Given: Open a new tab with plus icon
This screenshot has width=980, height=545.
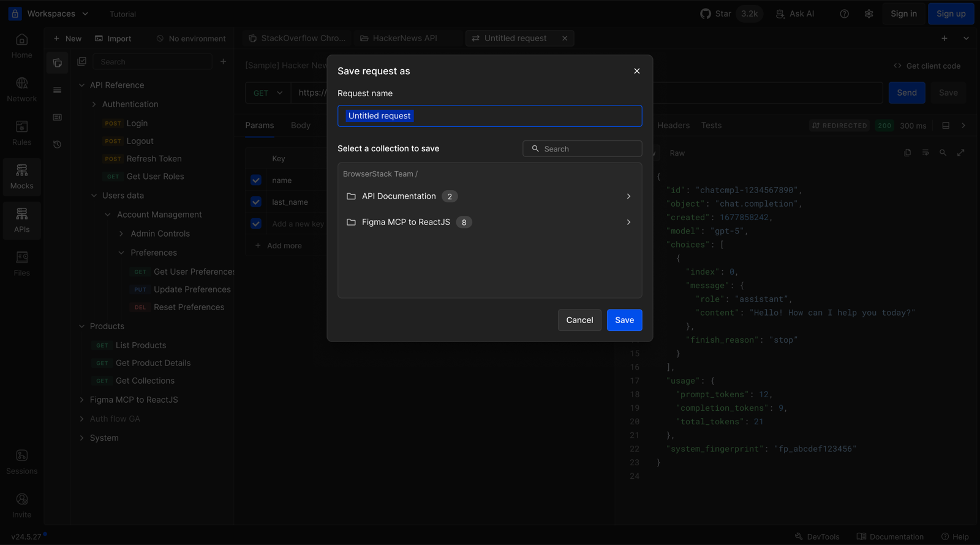Looking at the screenshot, I should tap(944, 38).
